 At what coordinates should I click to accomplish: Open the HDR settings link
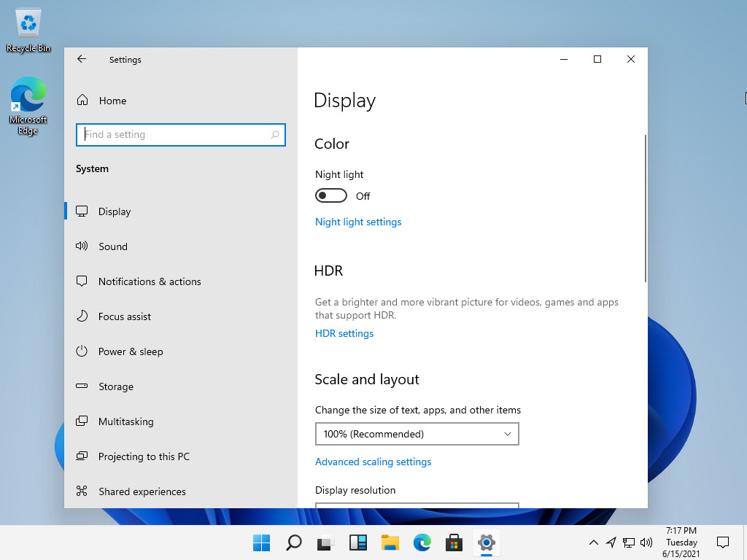click(344, 333)
